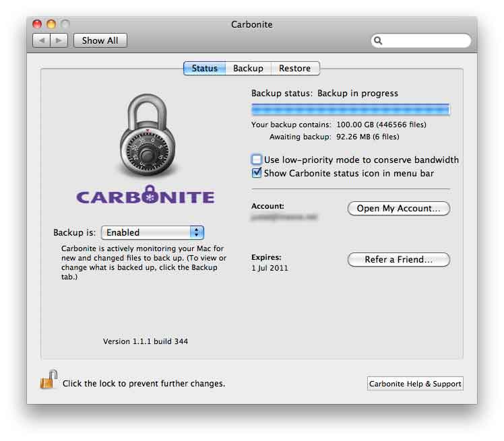
Task: Click the red close window button
Action: [37, 24]
